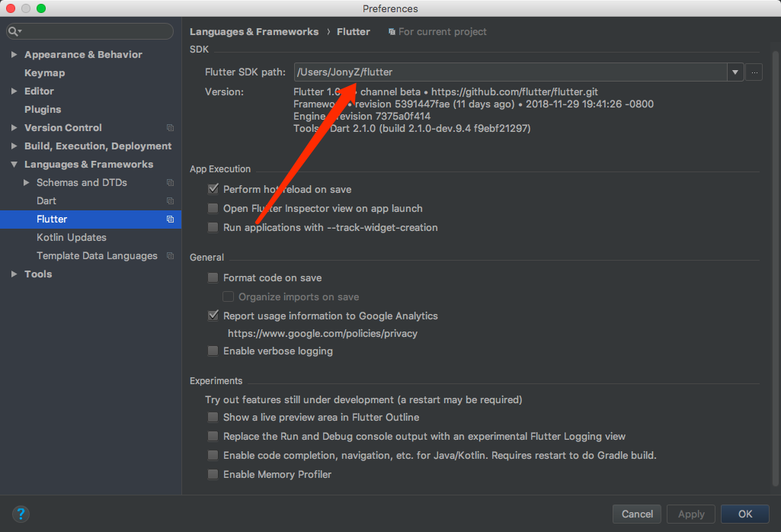Expand Appearance & Behavior section
Viewport: 781px width, 532px height.
14,54
